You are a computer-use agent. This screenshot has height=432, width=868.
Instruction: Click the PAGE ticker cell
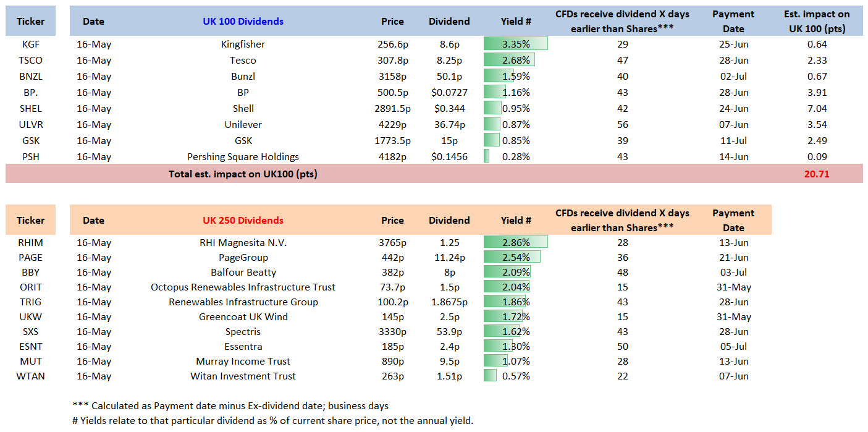click(x=30, y=258)
